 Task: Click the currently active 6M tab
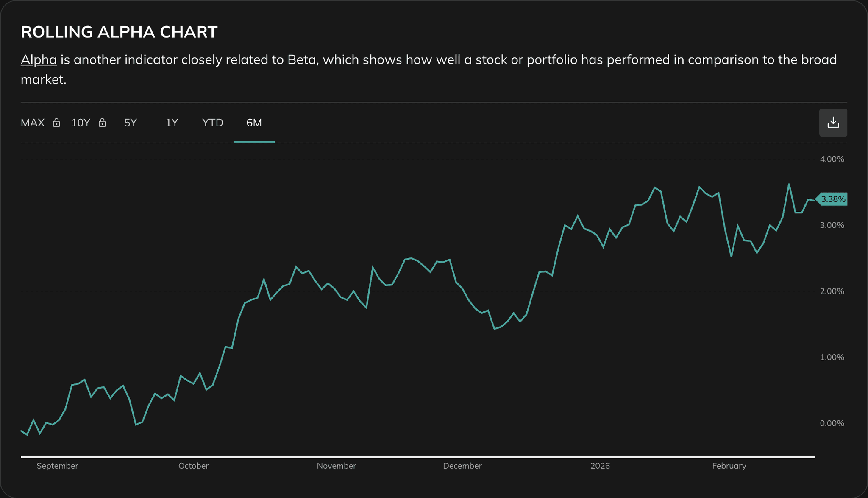click(253, 123)
